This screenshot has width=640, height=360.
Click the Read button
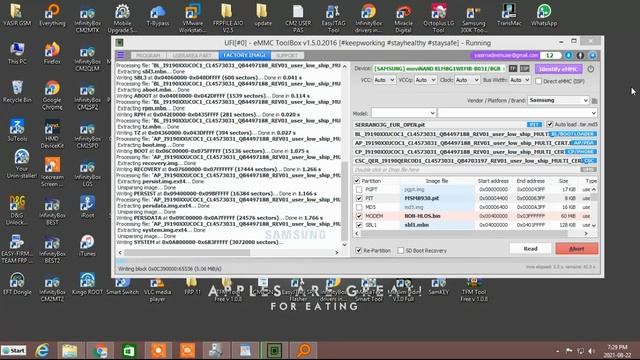point(530,249)
